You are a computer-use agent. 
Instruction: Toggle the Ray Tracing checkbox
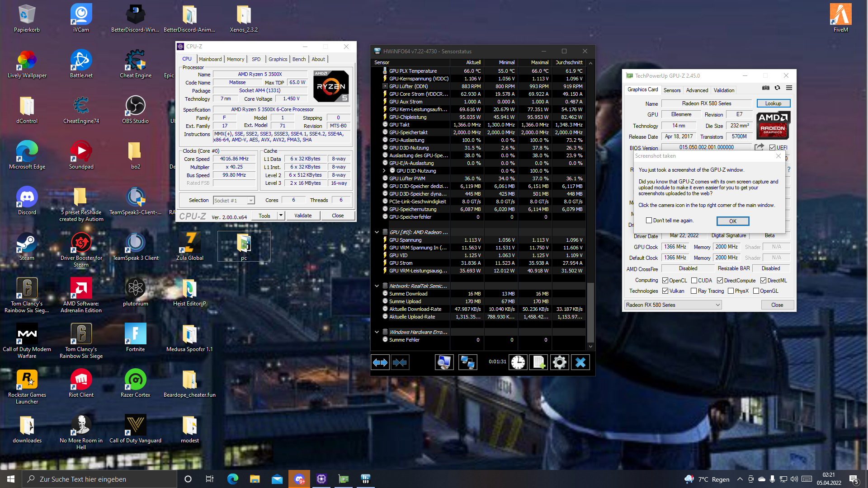point(693,291)
